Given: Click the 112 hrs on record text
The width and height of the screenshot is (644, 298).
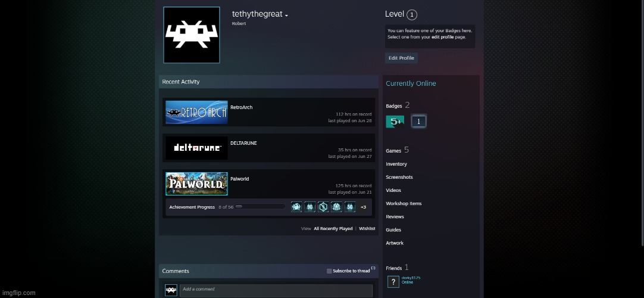Looking at the screenshot, I should [354, 114].
